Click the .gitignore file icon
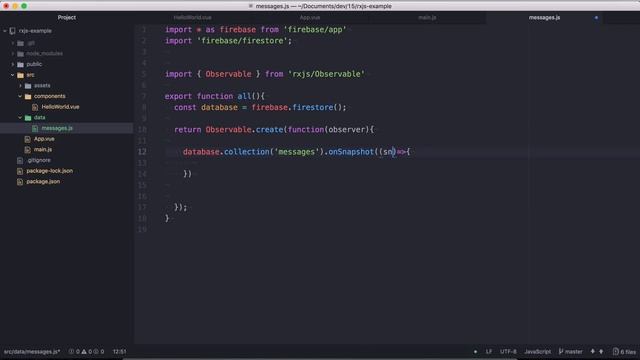Image resolution: width=640 pixels, height=360 pixels. pos(20,160)
